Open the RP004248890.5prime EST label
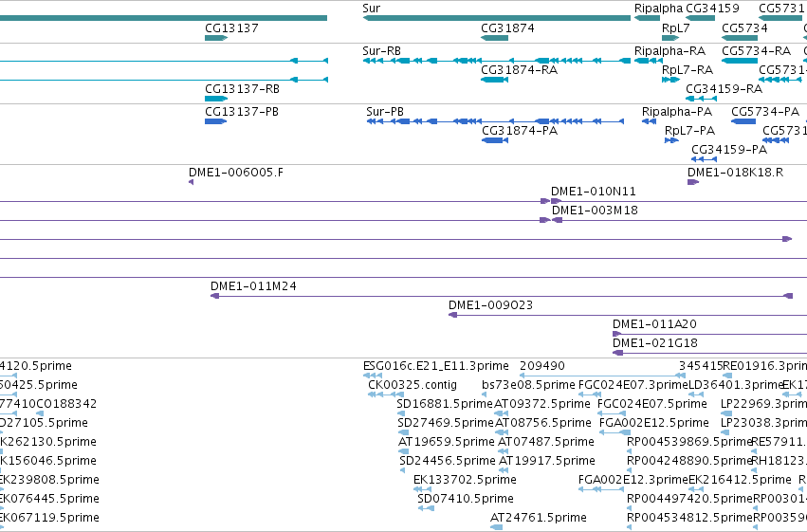Image resolution: width=807 pixels, height=532 pixels. point(689,461)
